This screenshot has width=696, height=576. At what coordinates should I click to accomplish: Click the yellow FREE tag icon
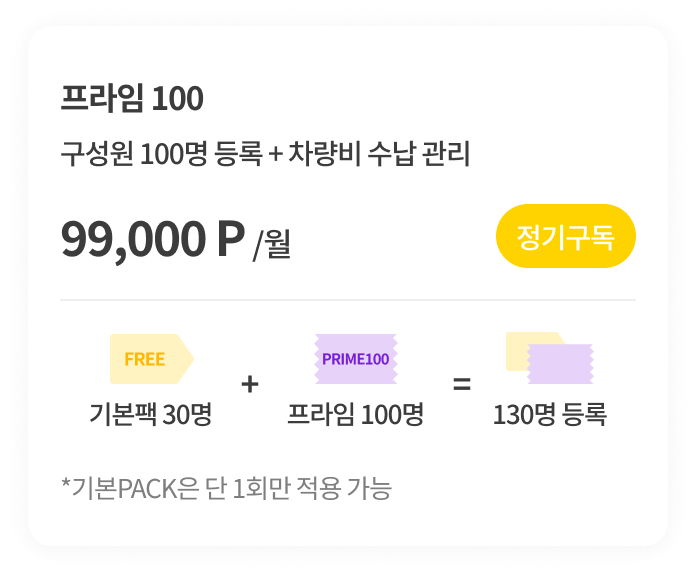(152, 359)
